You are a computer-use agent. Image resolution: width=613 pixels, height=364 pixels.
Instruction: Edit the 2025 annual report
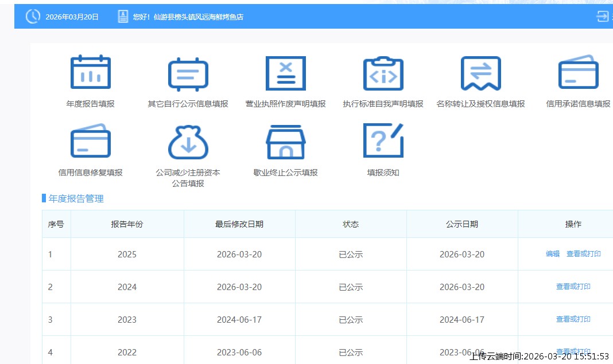pyautogui.click(x=552, y=254)
